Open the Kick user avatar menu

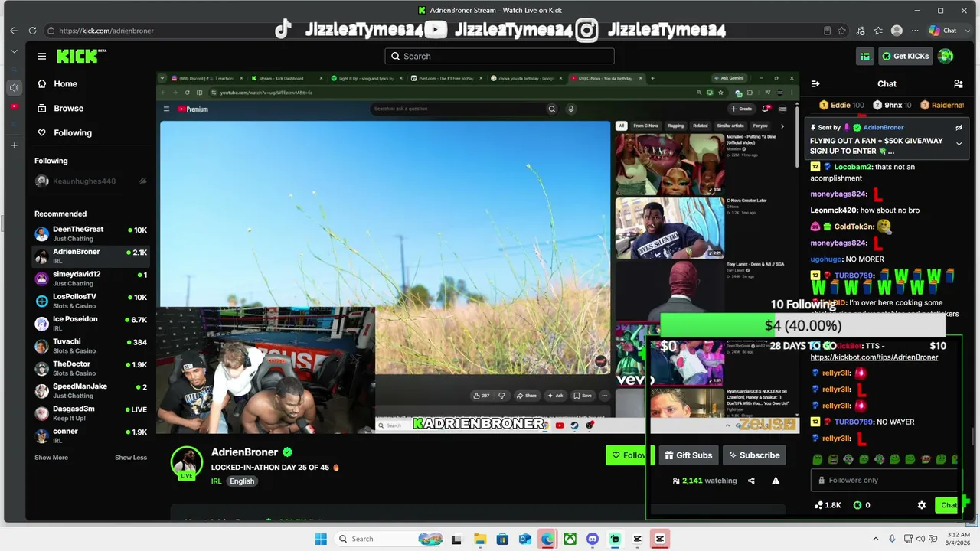pyautogui.click(x=946, y=56)
